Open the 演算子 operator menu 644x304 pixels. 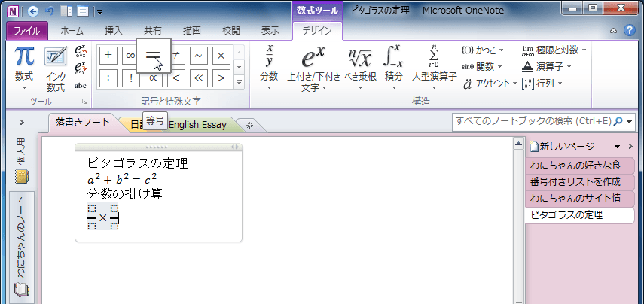click(547, 66)
